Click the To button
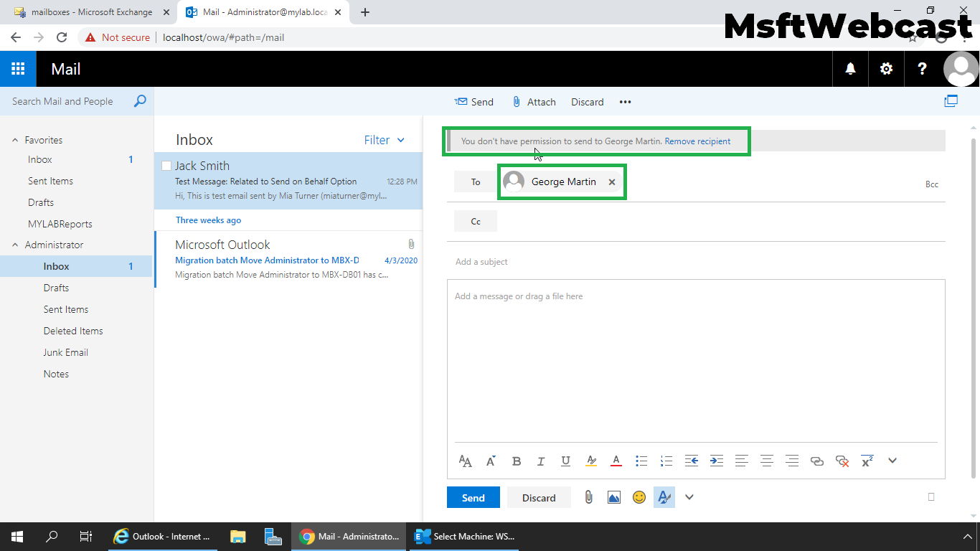 point(476,182)
